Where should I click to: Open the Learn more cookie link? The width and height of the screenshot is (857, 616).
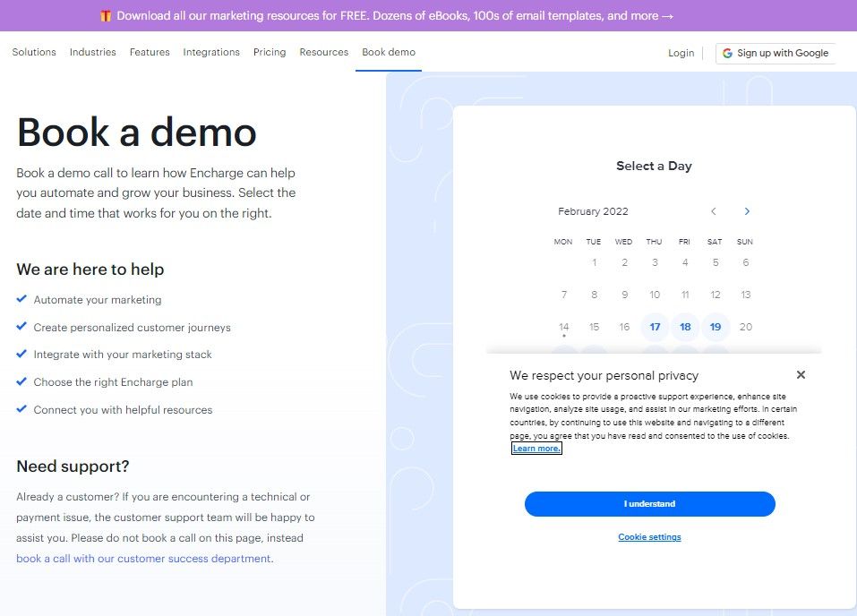tap(536, 449)
